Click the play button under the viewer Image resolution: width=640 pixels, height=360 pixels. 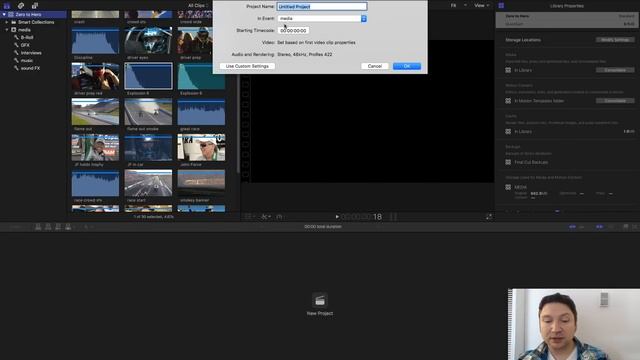click(x=337, y=217)
